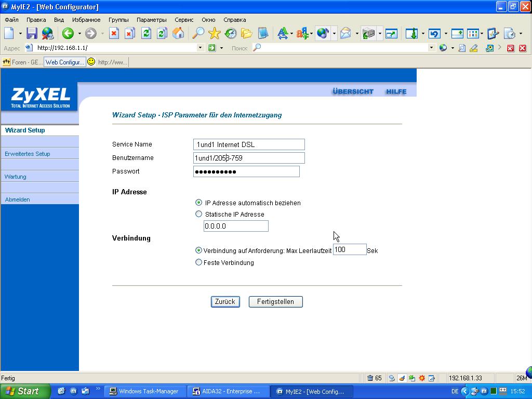The height and width of the screenshot is (399, 532).
Task: Click the fullscreen window arrow icon
Action: [391, 33]
